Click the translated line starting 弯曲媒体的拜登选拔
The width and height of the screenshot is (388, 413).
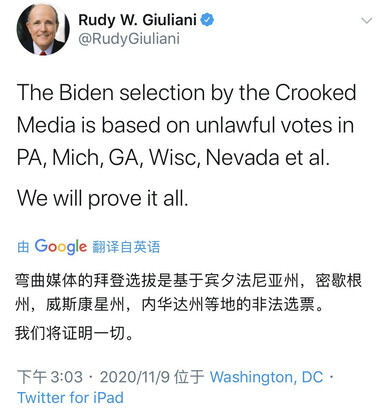(x=188, y=281)
